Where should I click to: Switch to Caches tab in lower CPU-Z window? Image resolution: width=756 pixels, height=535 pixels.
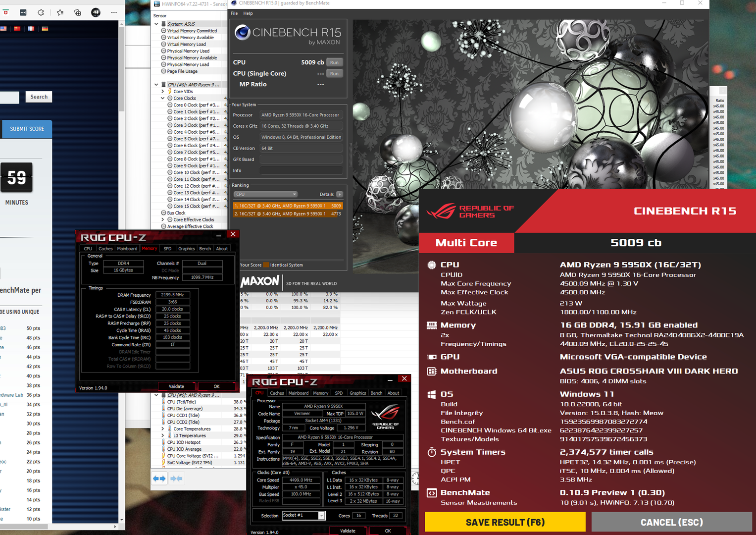click(x=277, y=393)
